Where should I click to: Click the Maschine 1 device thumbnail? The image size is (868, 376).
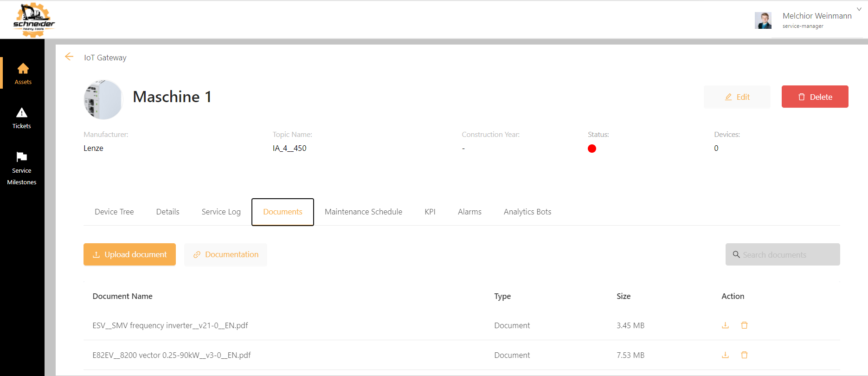coord(103,99)
